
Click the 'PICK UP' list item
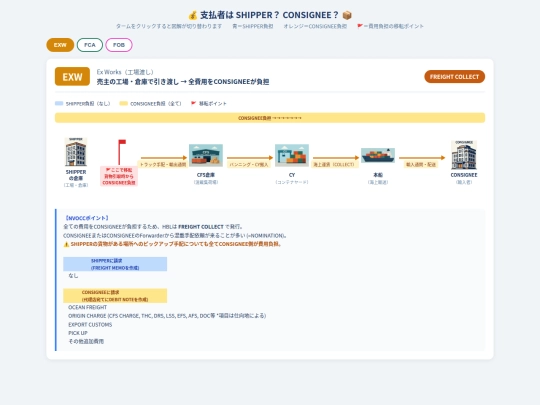click(x=78, y=333)
